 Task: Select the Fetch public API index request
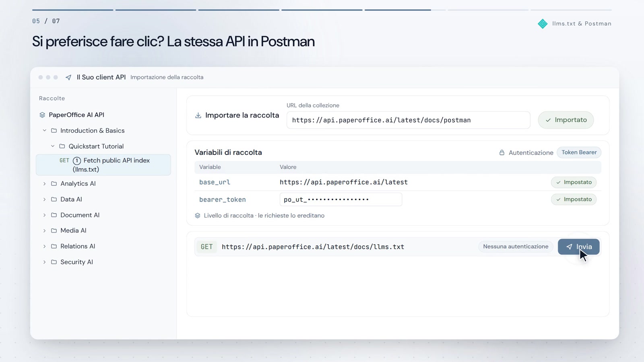103,165
